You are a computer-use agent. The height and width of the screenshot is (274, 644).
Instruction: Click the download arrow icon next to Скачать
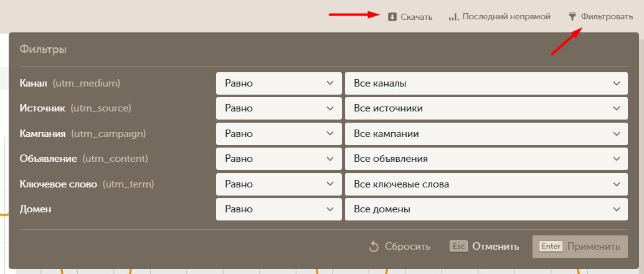pos(392,17)
